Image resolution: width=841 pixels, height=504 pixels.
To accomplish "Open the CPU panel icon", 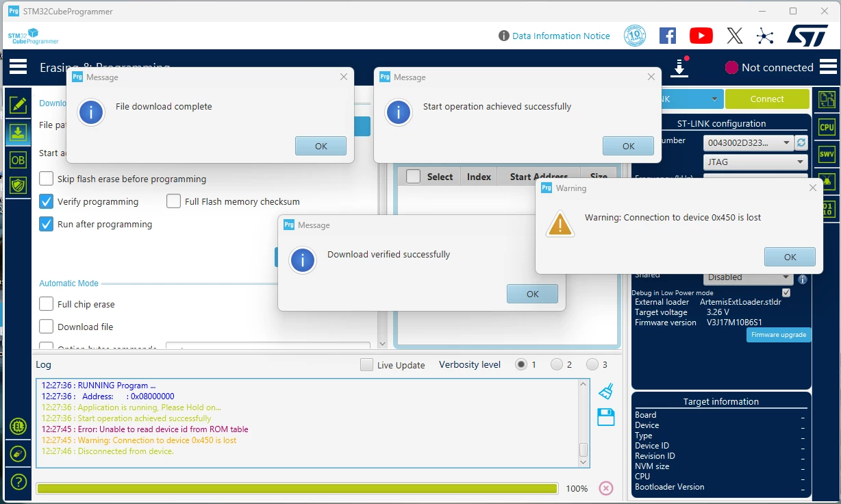I will pyautogui.click(x=827, y=127).
